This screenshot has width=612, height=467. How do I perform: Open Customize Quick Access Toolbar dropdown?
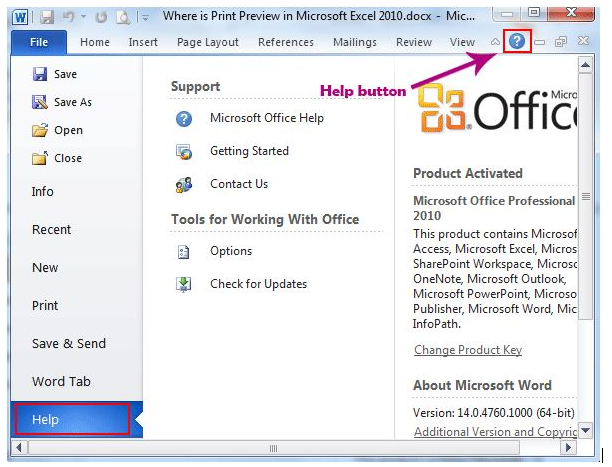(146, 17)
